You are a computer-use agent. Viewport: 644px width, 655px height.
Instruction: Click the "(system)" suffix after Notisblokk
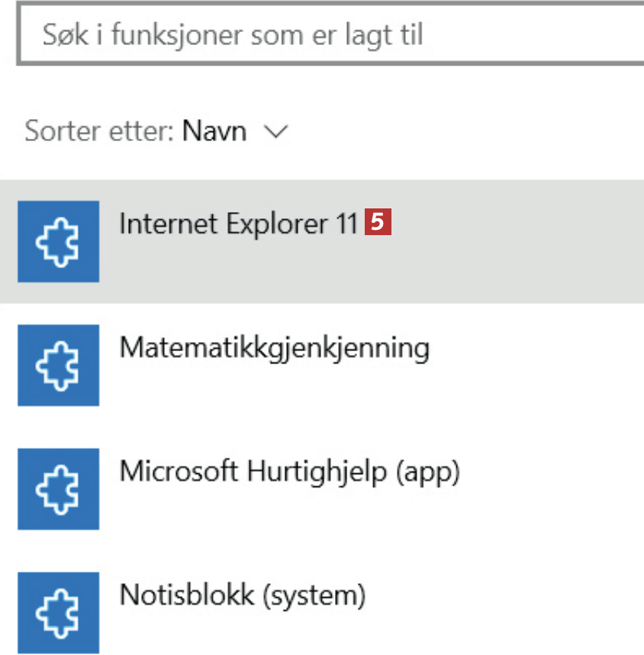[314, 595]
